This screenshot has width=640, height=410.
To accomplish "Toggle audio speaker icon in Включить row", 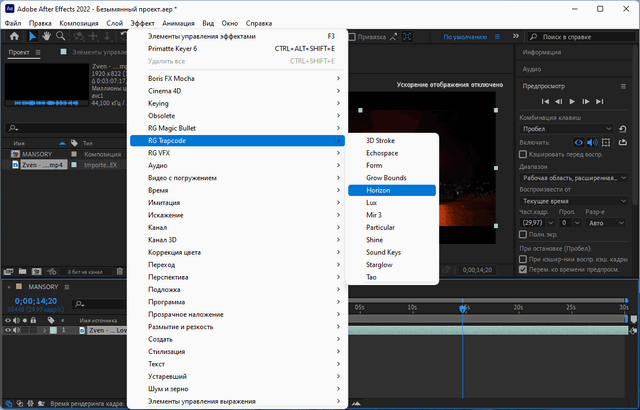I will [593, 143].
